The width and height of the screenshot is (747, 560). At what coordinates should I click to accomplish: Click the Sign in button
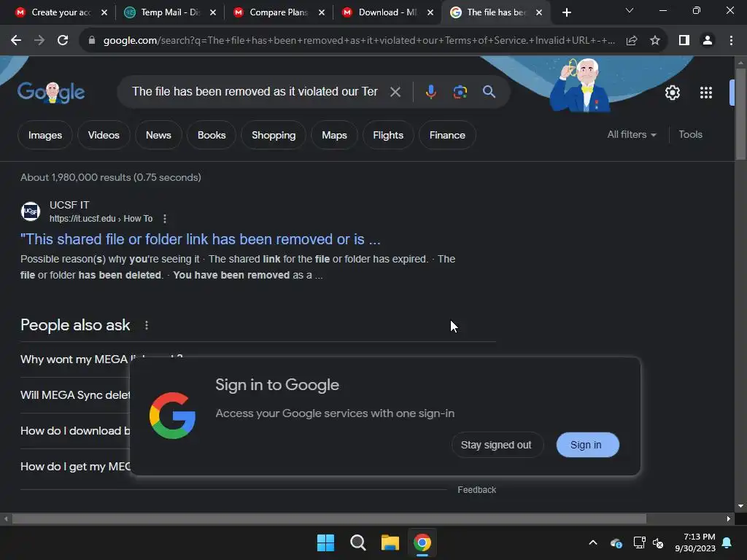click(x=587, y=445)
